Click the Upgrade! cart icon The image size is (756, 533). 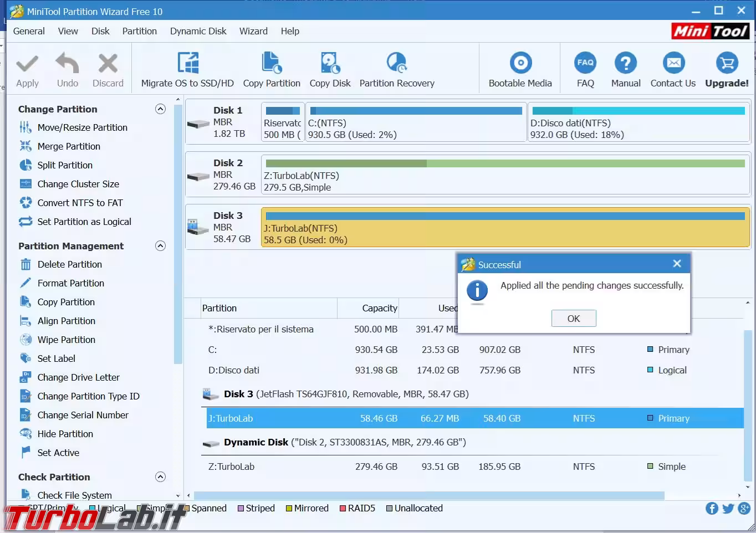point(726,64)
